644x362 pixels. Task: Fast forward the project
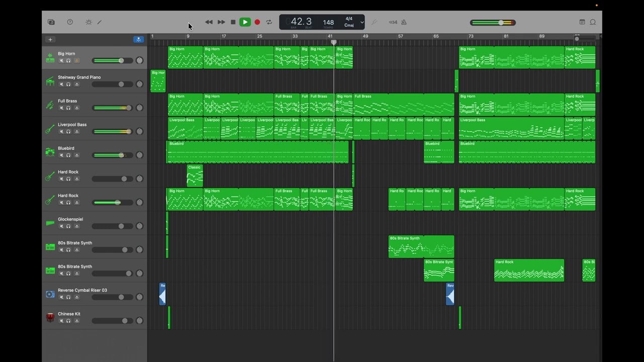[x=221, y=22]
